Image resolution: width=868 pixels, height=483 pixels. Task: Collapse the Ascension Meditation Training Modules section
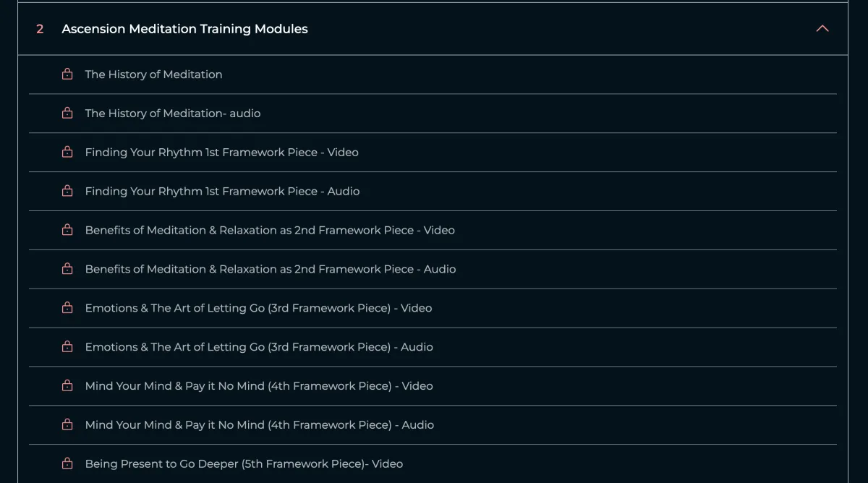click(x=822, y=29)
